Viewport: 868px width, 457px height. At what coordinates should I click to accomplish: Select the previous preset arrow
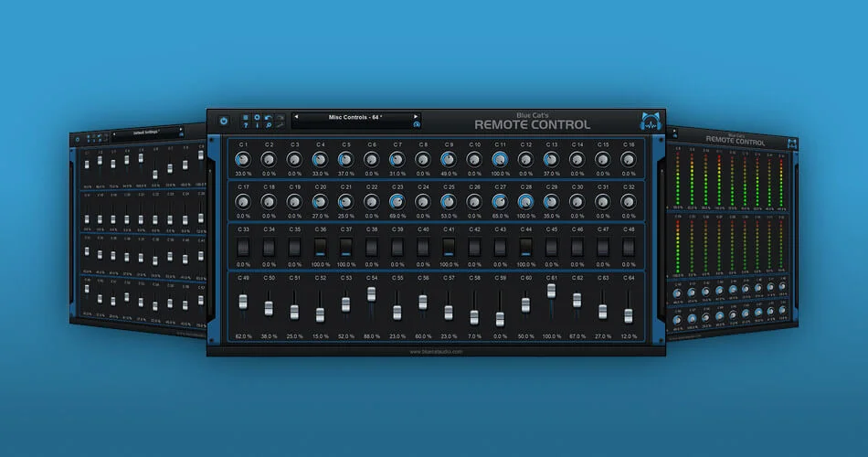click(x=296, y=117)
